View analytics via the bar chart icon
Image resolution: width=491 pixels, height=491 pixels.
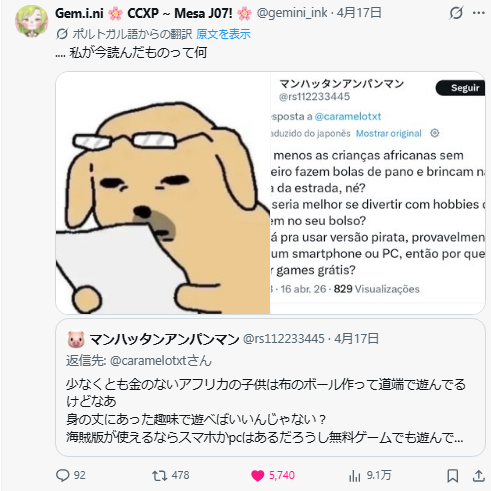point(355,476)
